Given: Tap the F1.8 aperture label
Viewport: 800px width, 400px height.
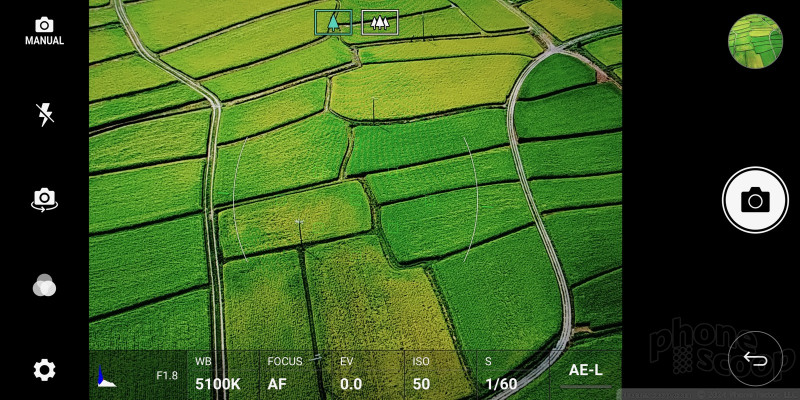Looking at the screenshot, I should click(x=167, y=376).
